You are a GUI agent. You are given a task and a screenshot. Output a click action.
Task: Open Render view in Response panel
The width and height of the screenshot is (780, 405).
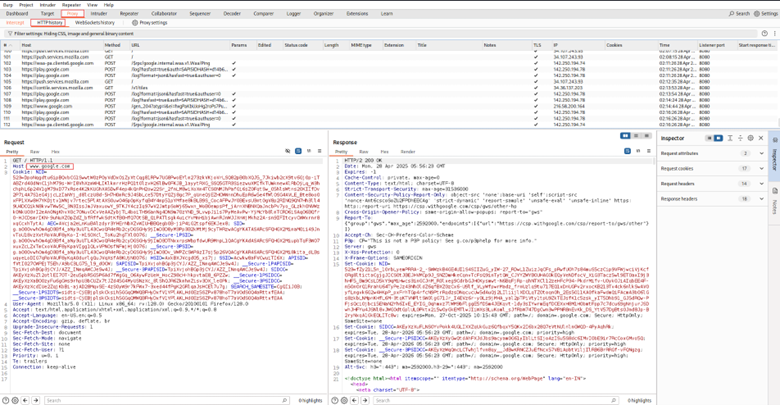(408, 151)
